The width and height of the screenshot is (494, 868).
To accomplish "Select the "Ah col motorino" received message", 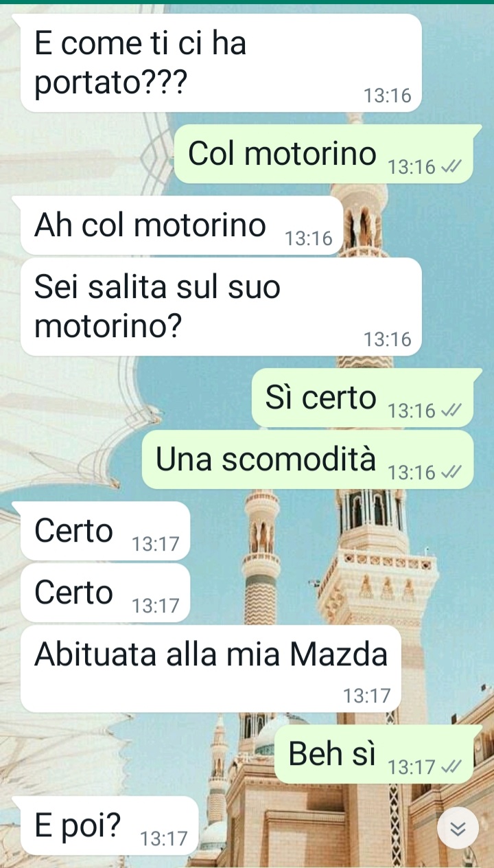I will tap(181, 225).
